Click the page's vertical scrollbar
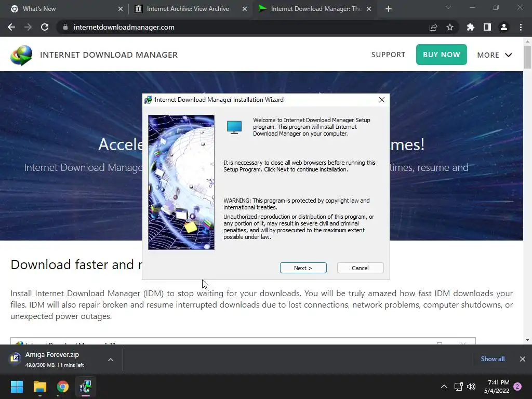The width and height of the screenshot is (532, 399). tap(527, 58)
